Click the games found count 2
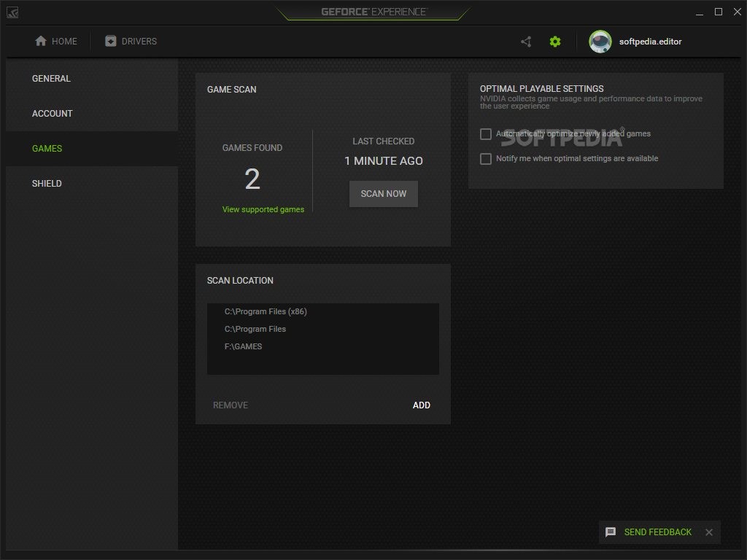 252,179
